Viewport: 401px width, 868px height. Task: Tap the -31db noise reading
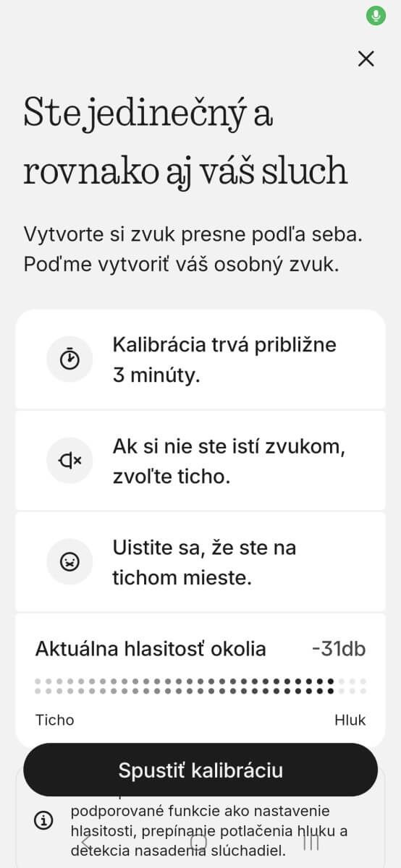tap(339, 649)
